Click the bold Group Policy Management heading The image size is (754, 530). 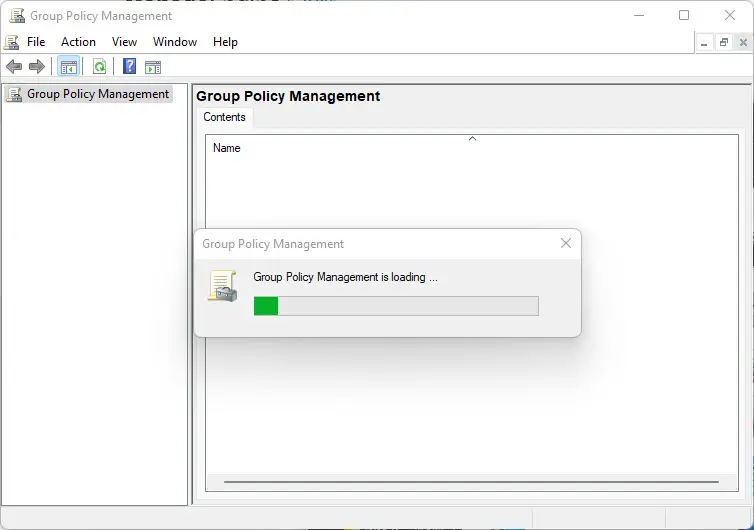(288, 96)
